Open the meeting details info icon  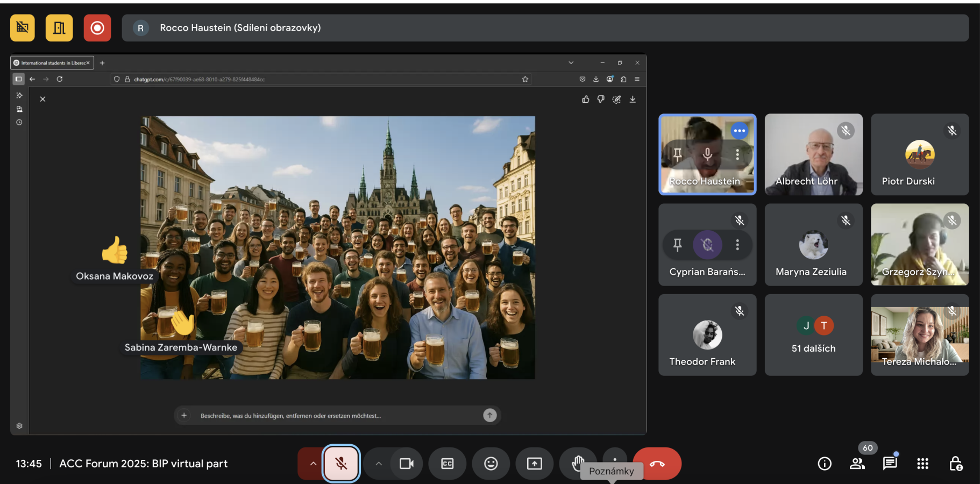pyautogui.click(x=824, y=464)
